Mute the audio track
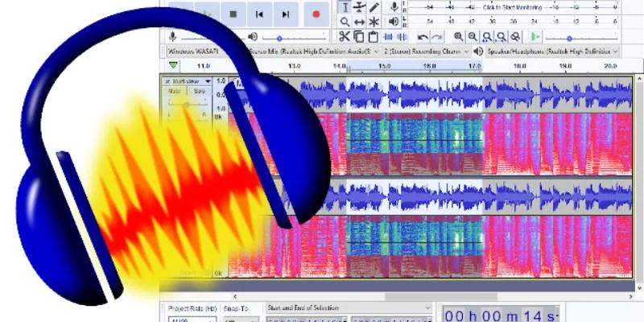 (175, 91)
